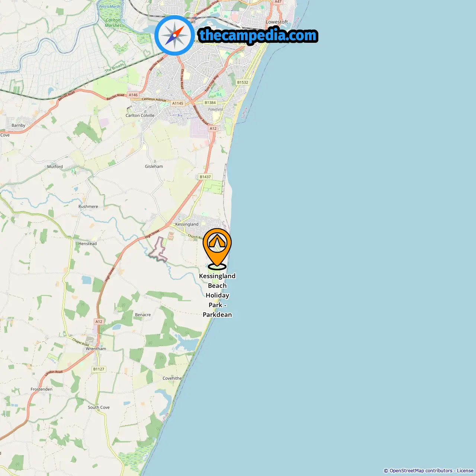This screenshot has width=476, height=476.
Task: Click the B1532 road shield
Action: pos(242,83)
